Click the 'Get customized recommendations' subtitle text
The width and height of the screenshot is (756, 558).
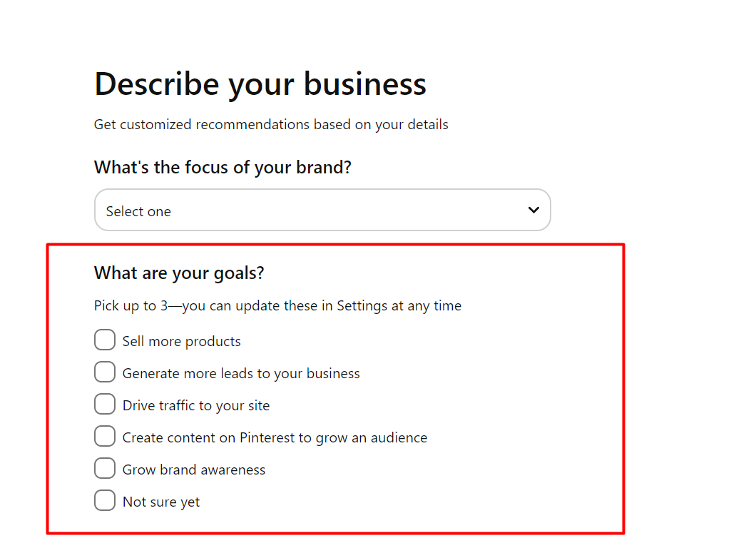[271, 124]
